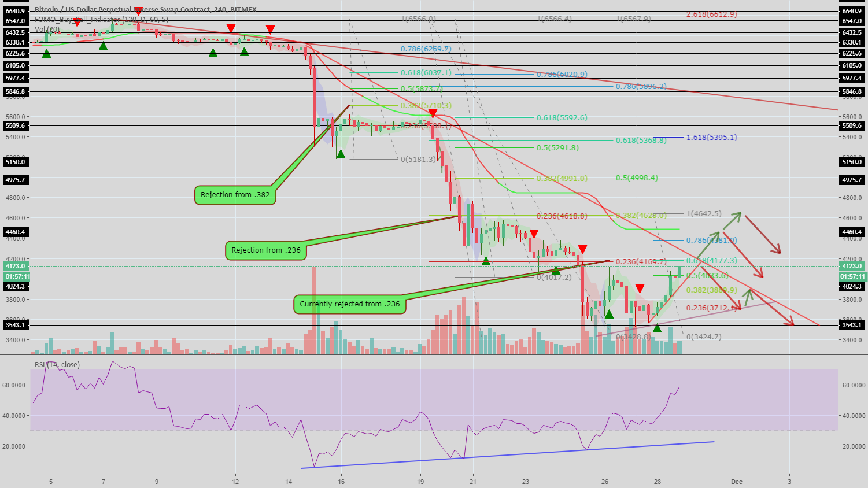Select green buy arrow below the 21st candles
The width and height of the screenshot is (868, 488).
click(x=486, y=261)
